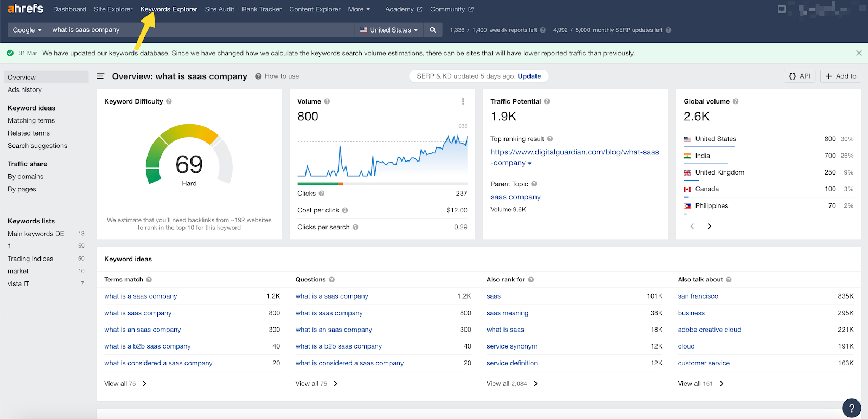Viewport: 868px width, 419px height.
Task: Expand View all 75 under Questions
Action: coord(316,383)
